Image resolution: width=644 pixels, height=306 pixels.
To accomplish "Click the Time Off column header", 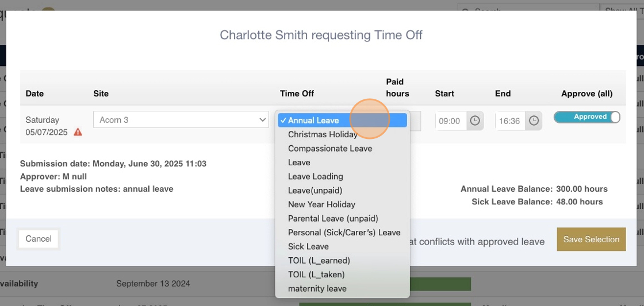I will pyautogui.click(x=297, y=94).
